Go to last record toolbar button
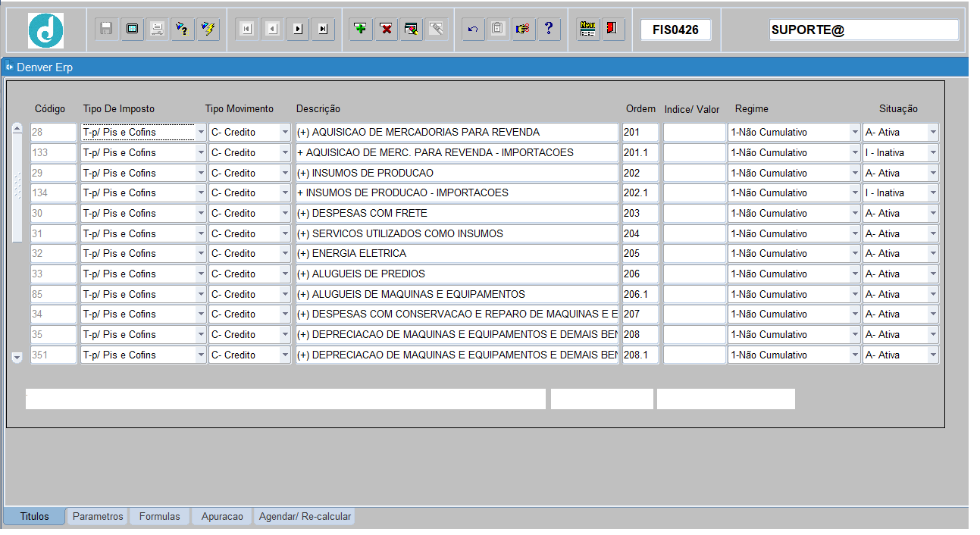Screen dimensions: 980x535 323,29
